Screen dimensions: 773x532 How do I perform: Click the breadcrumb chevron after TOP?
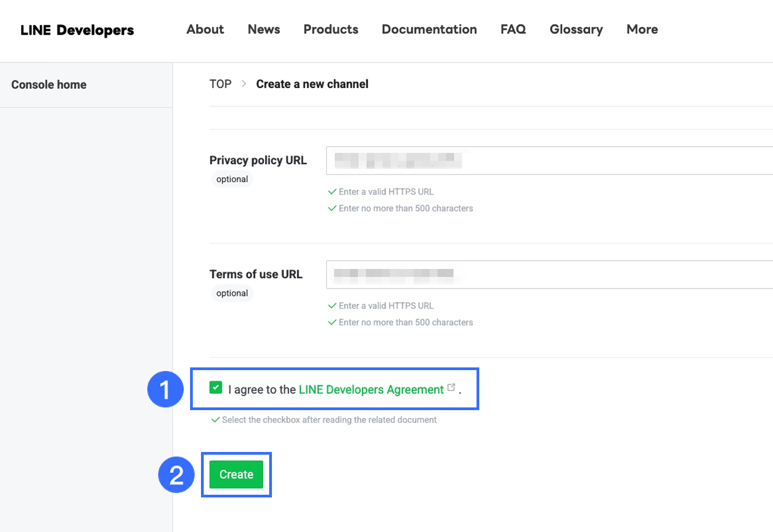tap(244, 84)
